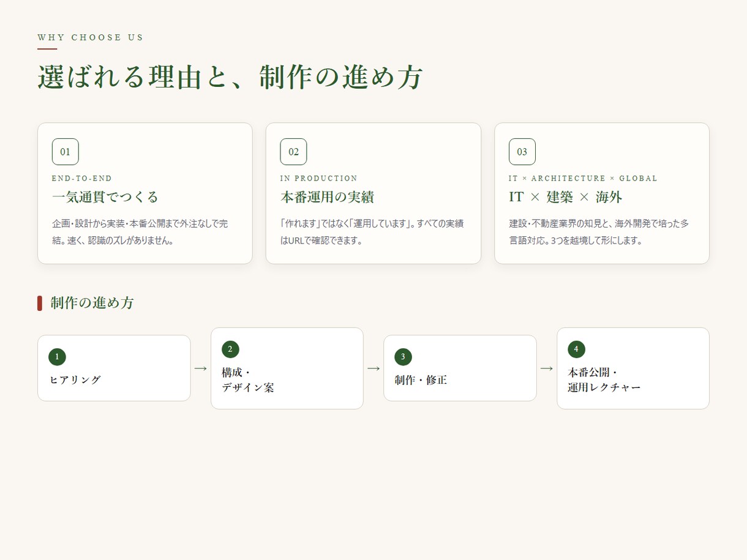Click the 本番公開・運用レクチャー step label

604,380
